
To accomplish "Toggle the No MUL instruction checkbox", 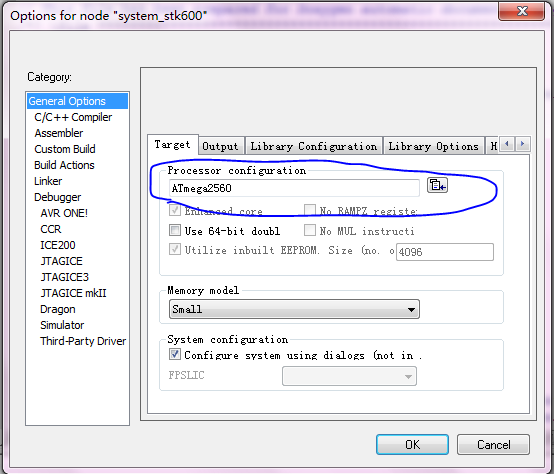I will 310,230.
